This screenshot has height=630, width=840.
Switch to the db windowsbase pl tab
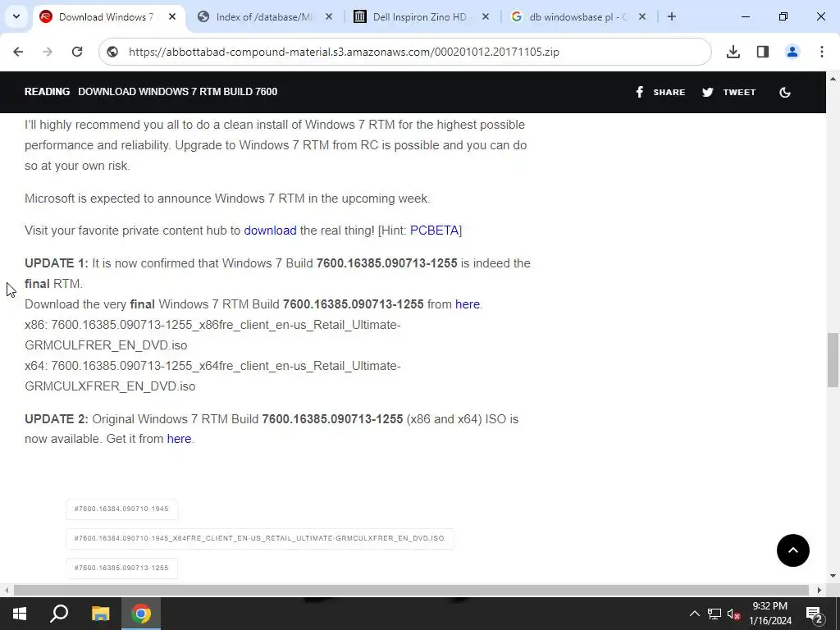577,17
